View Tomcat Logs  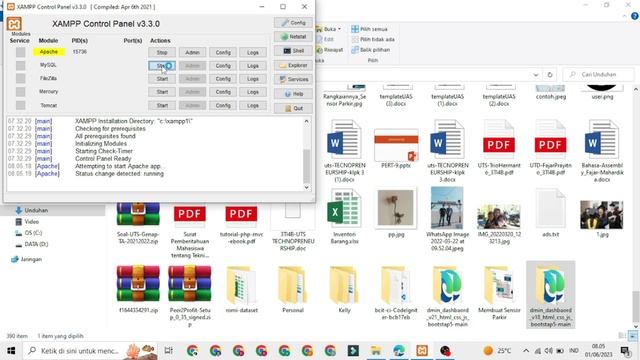tap(253, 105)
